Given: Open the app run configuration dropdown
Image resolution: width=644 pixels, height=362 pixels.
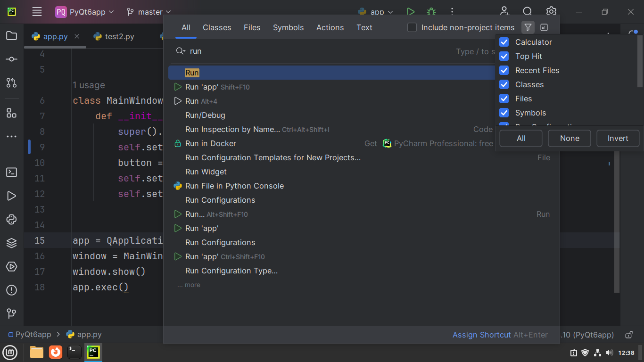Looking at the screenshot, I should click(x=375, y=12).
